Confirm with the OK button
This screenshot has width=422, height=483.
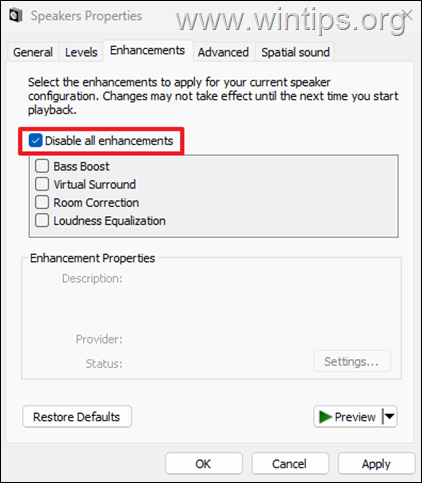pyautogui.click(x=204, y=464)
